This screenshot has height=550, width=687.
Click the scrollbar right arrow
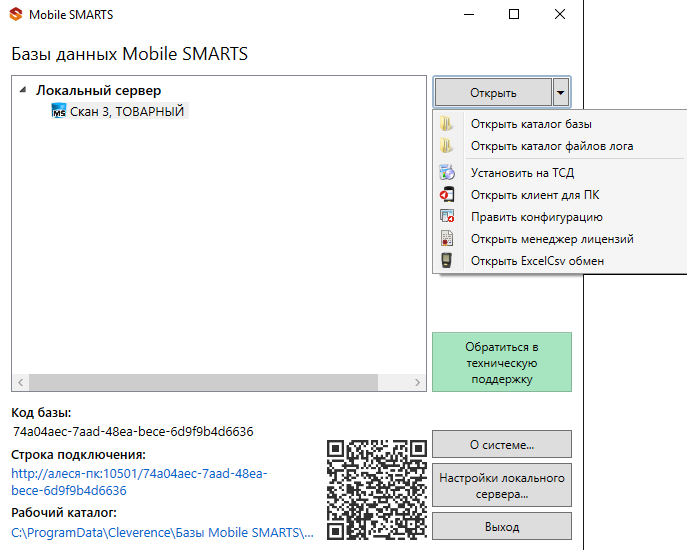click(417, 382)
